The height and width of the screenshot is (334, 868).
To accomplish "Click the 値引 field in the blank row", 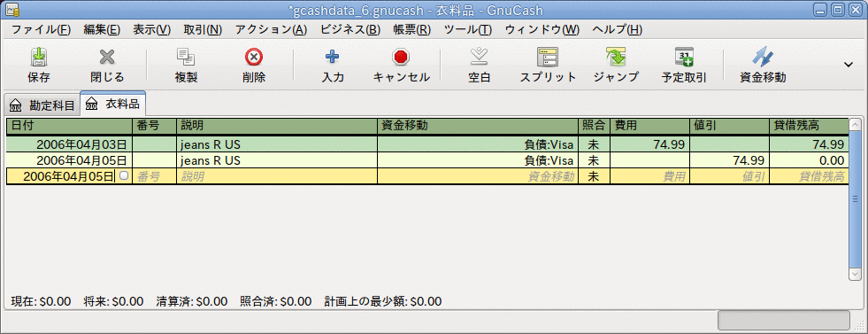I will [730, 176].
